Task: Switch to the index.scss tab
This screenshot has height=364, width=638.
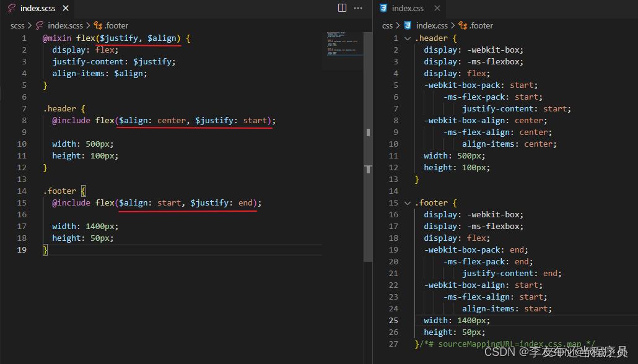Action: [38, 9]
